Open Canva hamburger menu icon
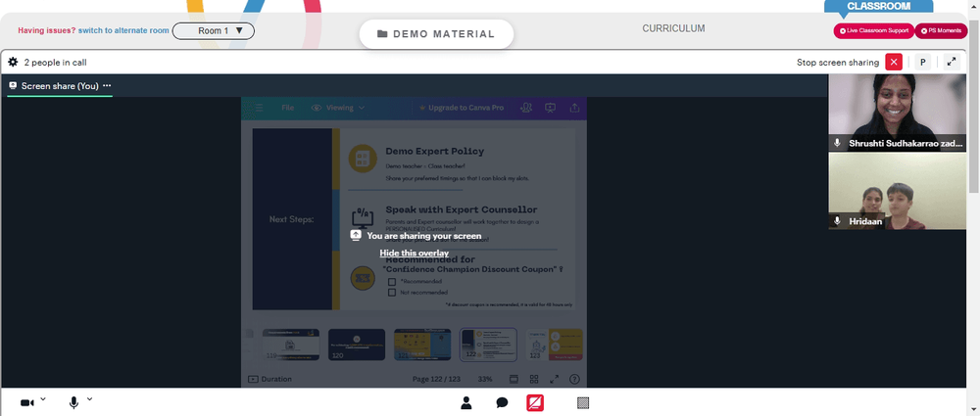 point(259,108)
